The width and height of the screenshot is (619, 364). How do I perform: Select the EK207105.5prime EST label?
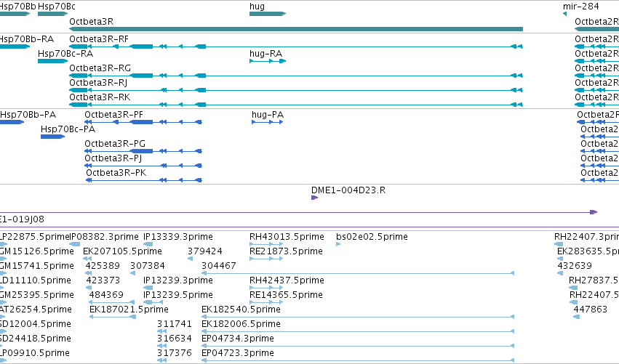[122, 251]
